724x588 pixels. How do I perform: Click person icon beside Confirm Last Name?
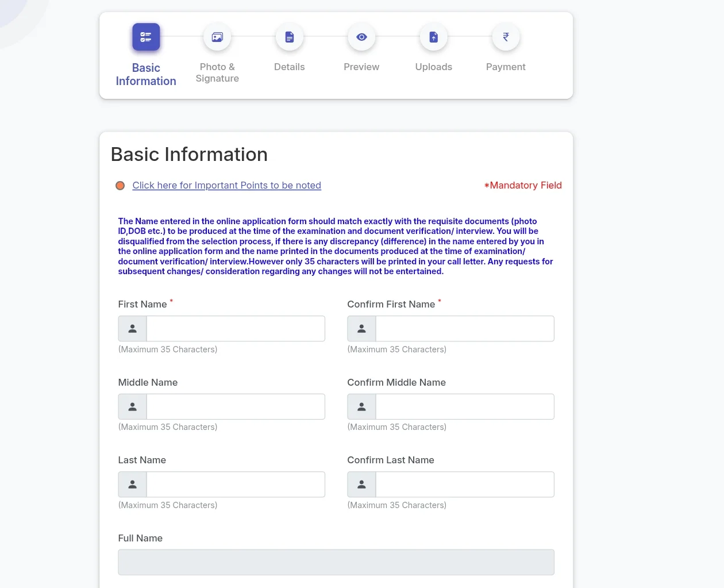[x=362, y=485]
